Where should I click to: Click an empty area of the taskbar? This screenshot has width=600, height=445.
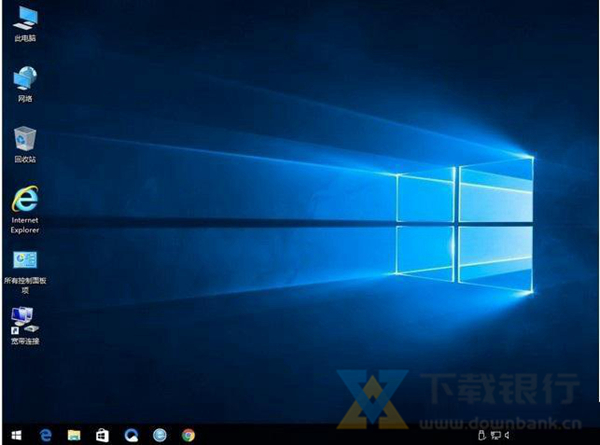click(x=330, y=435)
